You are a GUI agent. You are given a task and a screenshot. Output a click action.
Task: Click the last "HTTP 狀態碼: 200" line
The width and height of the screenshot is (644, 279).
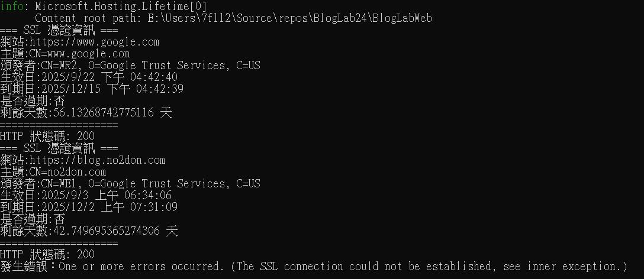47,255
